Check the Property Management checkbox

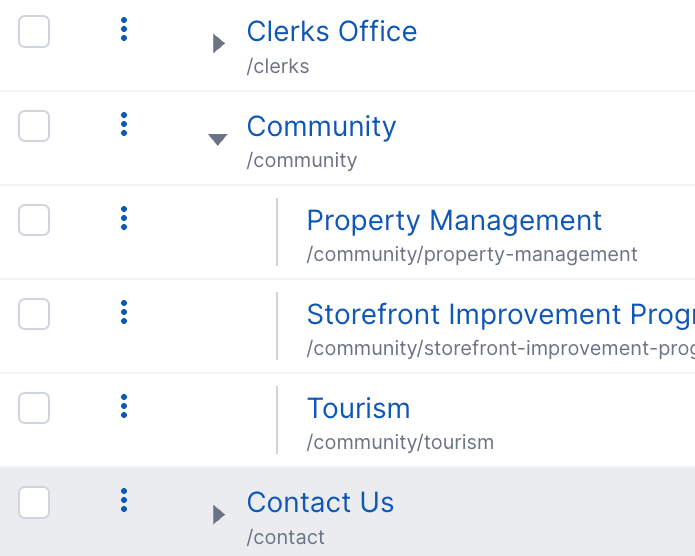click(34, 220)
